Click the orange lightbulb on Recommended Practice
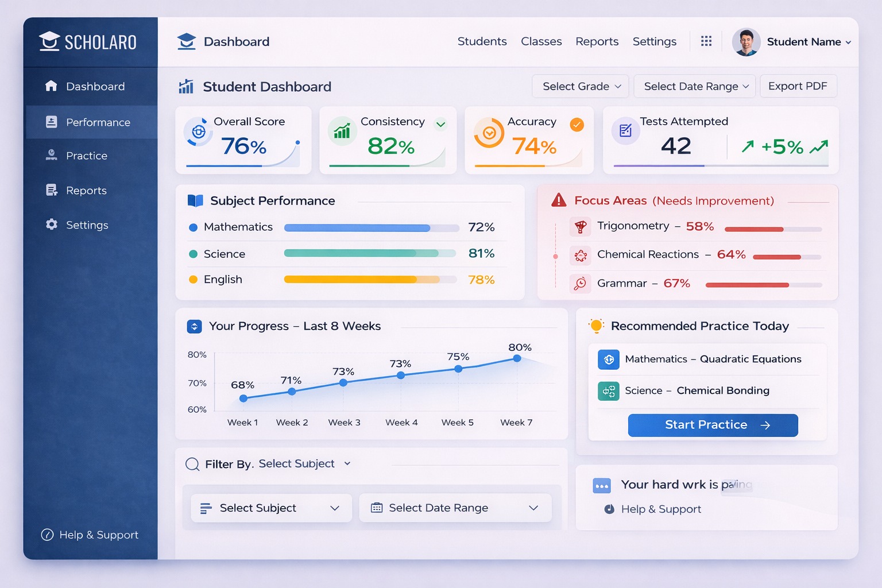882x588 pixels. point(596,325)
